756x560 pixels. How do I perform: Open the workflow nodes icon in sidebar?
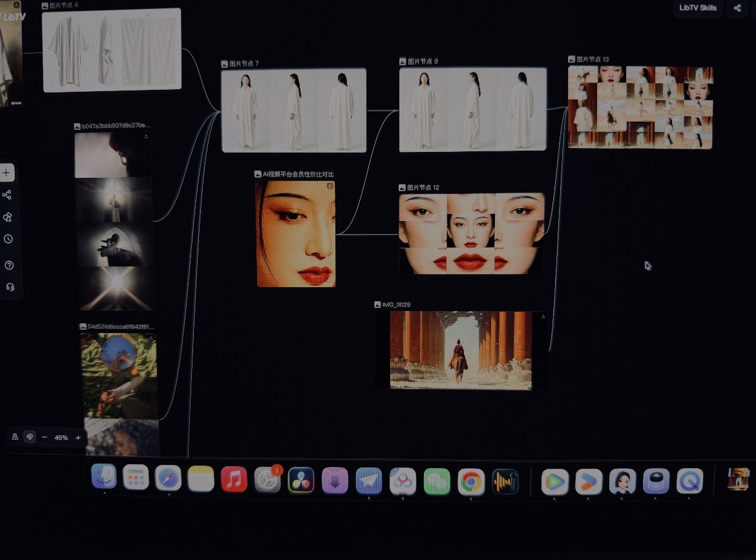pyautogui.click(x=6, y=195)
